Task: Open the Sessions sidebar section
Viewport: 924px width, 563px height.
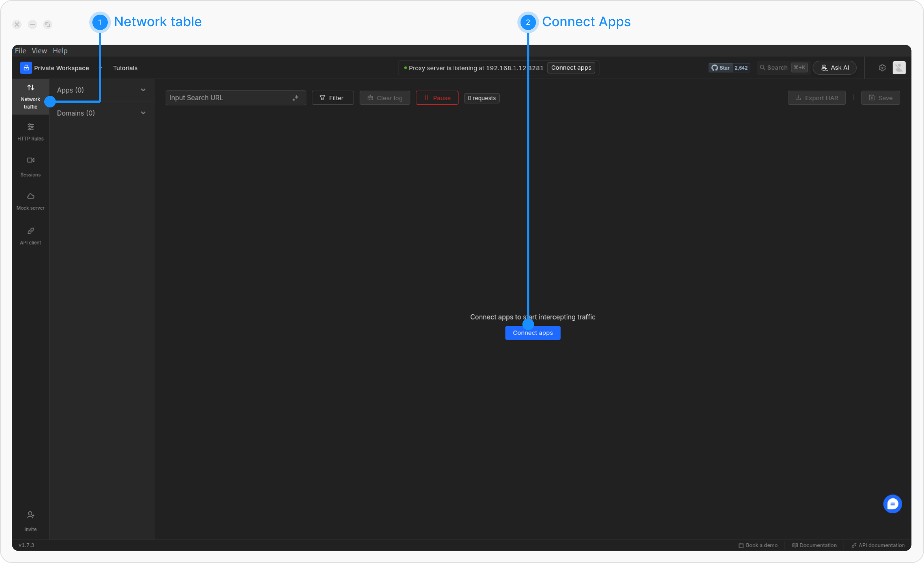Action: pyautogui.click(x=30, y=166)
